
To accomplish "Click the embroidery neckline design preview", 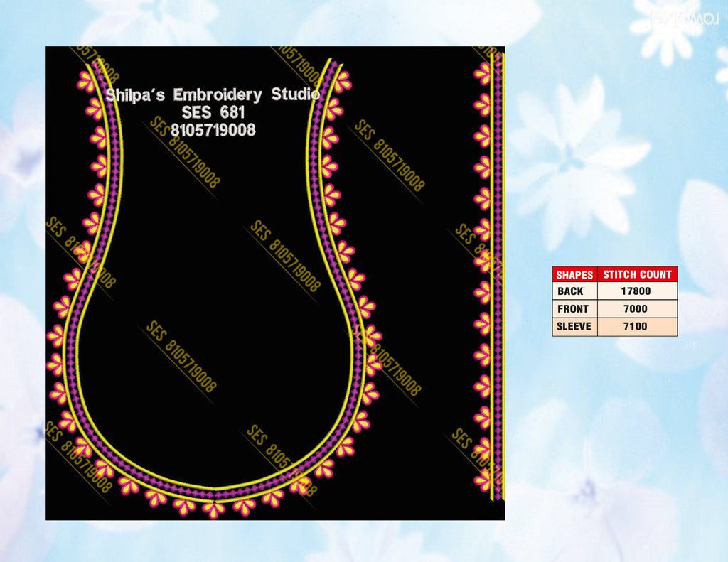I will [214, 288].
